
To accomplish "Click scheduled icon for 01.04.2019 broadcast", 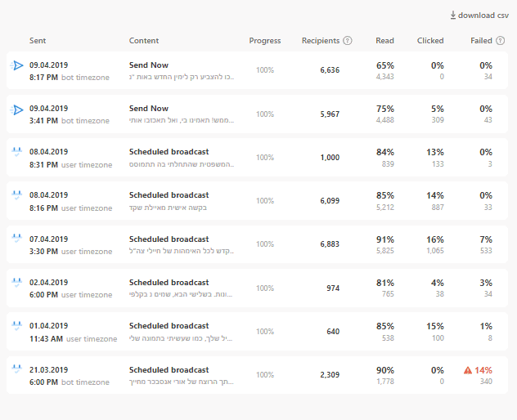I will tap(16, 325).
